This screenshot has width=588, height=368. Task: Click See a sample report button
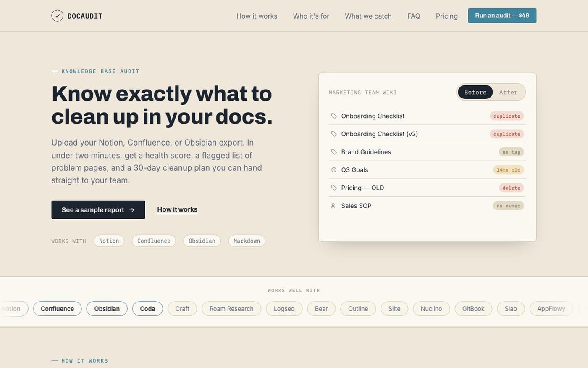tap(98, 210)
